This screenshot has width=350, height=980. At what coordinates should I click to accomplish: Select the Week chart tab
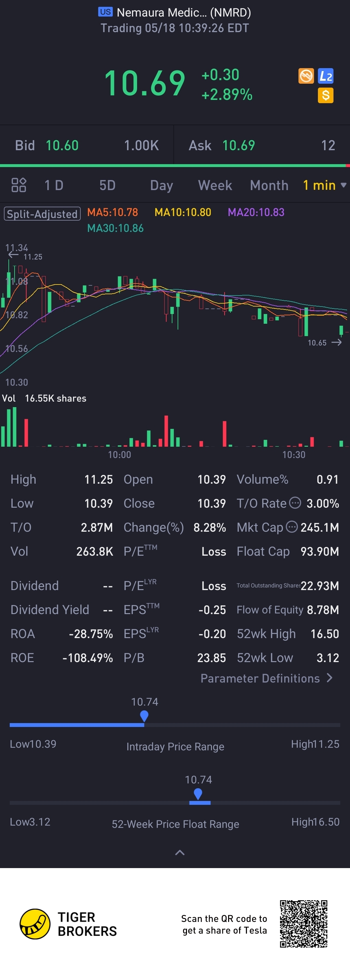pos(215,185)
